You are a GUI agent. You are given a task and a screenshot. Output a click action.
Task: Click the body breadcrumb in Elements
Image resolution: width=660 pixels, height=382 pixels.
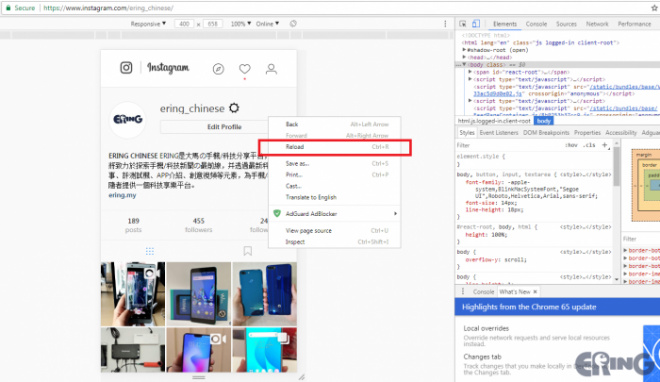point(543,121)
